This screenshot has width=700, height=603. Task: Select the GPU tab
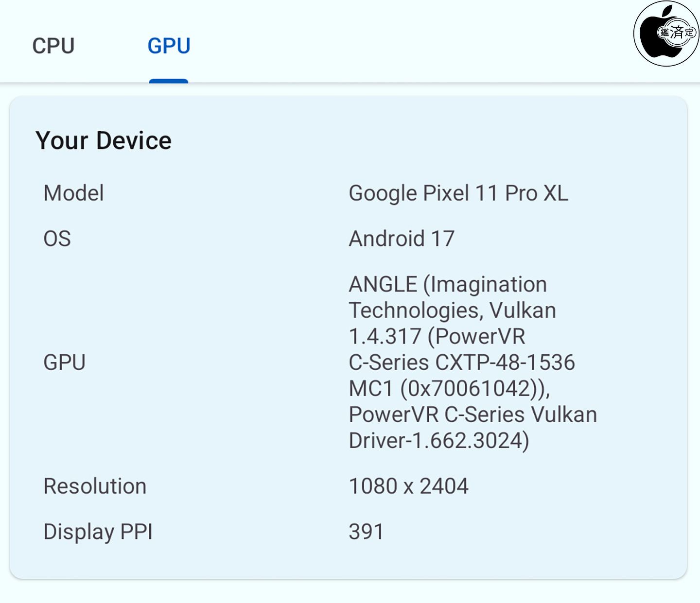pyautogui.click(x=169, y=46)
